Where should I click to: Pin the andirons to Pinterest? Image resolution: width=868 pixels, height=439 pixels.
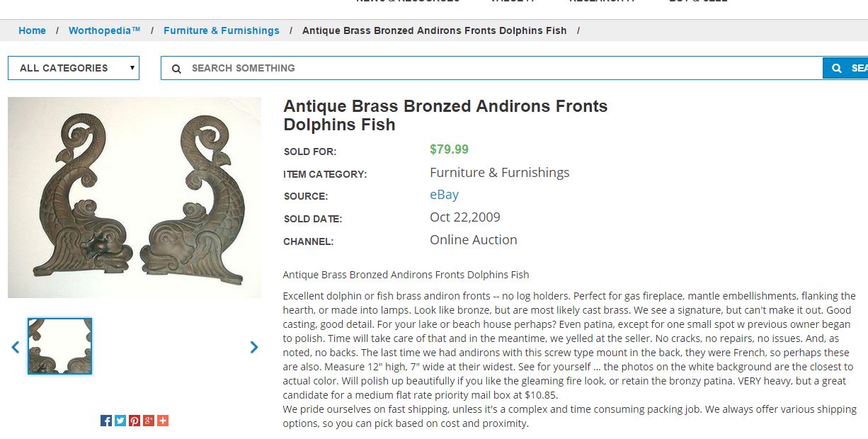point(135,421)
